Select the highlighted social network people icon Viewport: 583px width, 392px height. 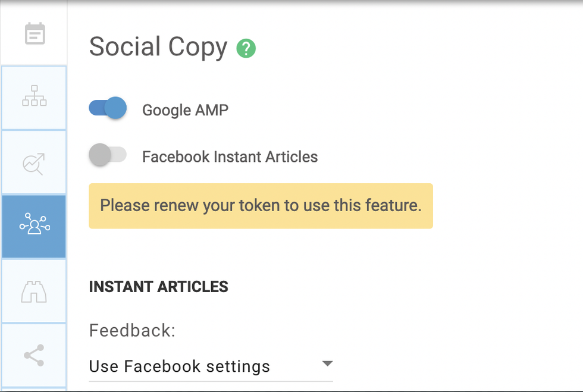point(34,227)
